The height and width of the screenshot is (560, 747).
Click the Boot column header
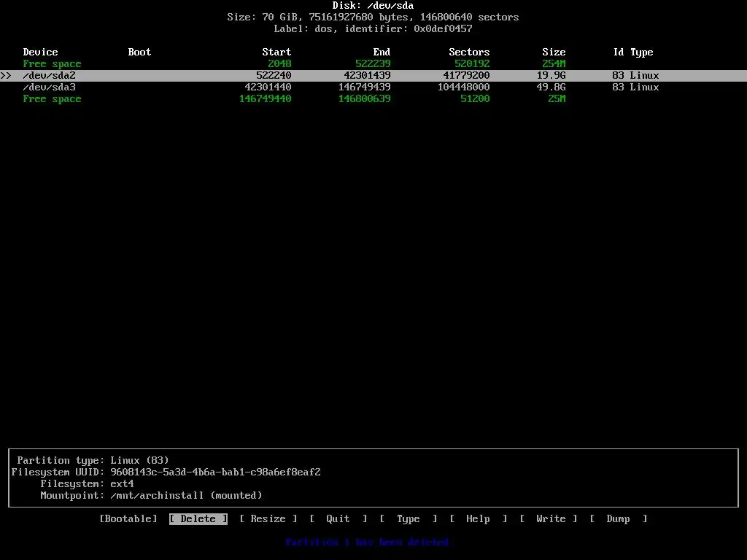tap(139, 52)
